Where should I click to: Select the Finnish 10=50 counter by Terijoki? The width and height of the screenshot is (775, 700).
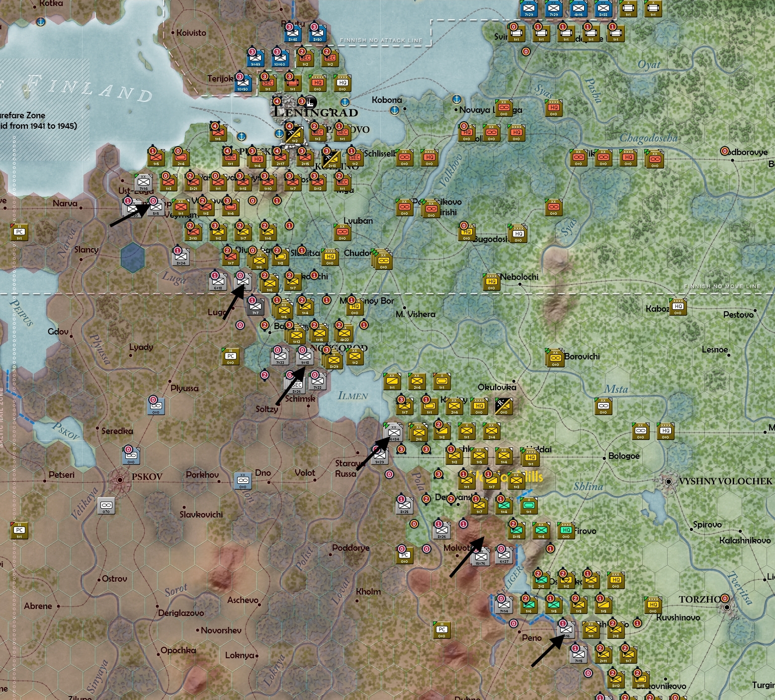243,83
